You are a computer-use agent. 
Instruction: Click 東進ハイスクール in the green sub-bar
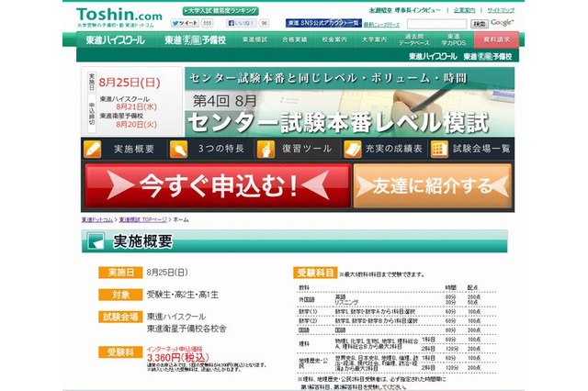point(433,57)
